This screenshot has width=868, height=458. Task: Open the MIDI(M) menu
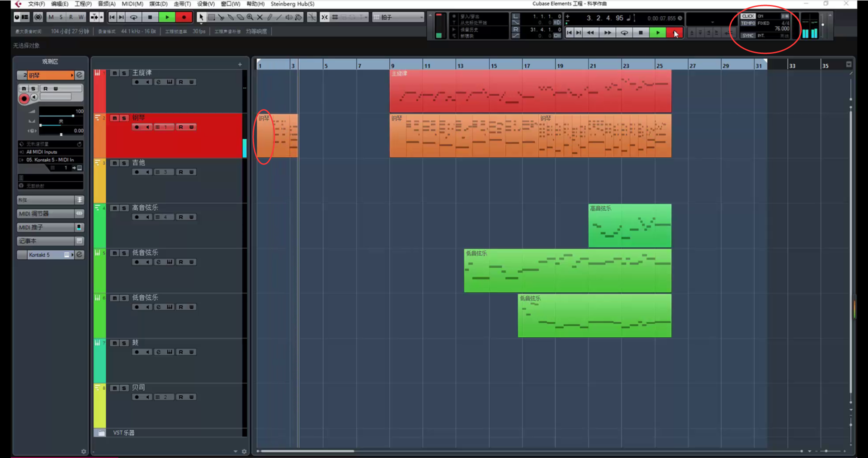pyautogui.click(x=132, y=4)
